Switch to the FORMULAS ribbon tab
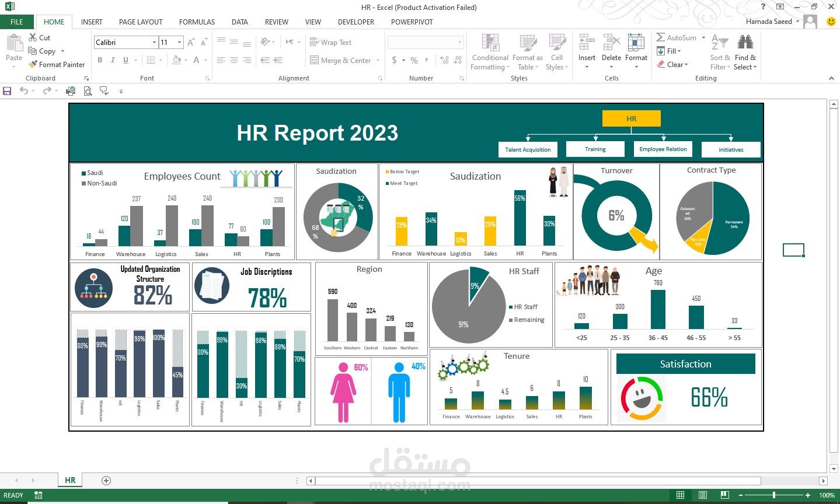The width and height of the screenshot is (840, 504). [196, 22]
